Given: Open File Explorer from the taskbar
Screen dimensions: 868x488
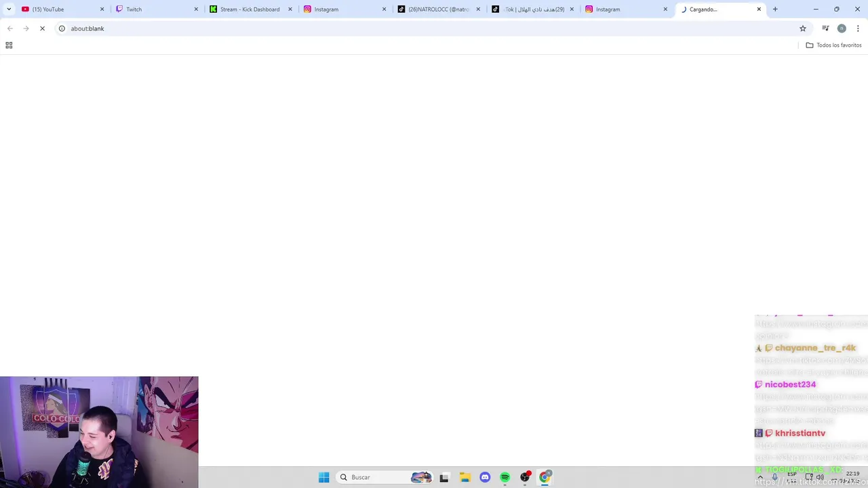Looking at the screenshot, I should click(465, 477).
